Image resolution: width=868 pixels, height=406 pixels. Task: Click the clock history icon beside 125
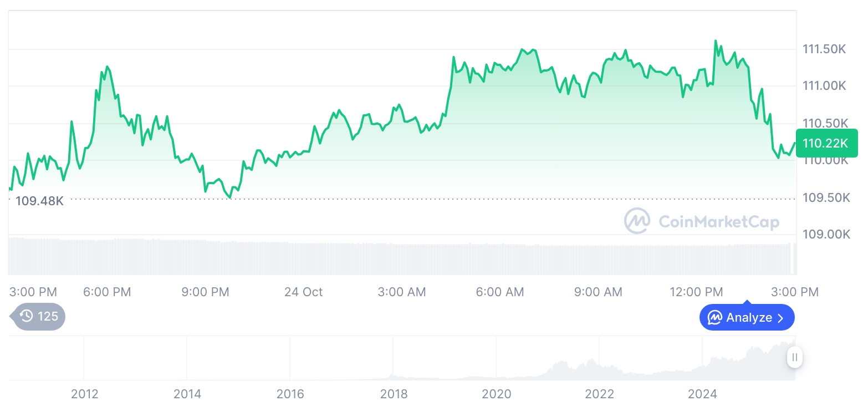point(26,317)
